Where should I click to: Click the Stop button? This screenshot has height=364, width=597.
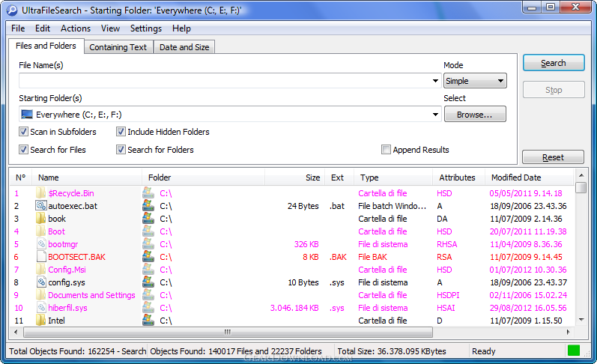(554, 90)
